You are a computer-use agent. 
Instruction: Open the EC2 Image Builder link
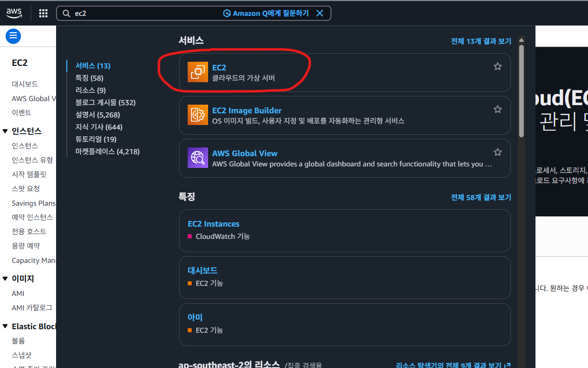(x=247, y=110)
